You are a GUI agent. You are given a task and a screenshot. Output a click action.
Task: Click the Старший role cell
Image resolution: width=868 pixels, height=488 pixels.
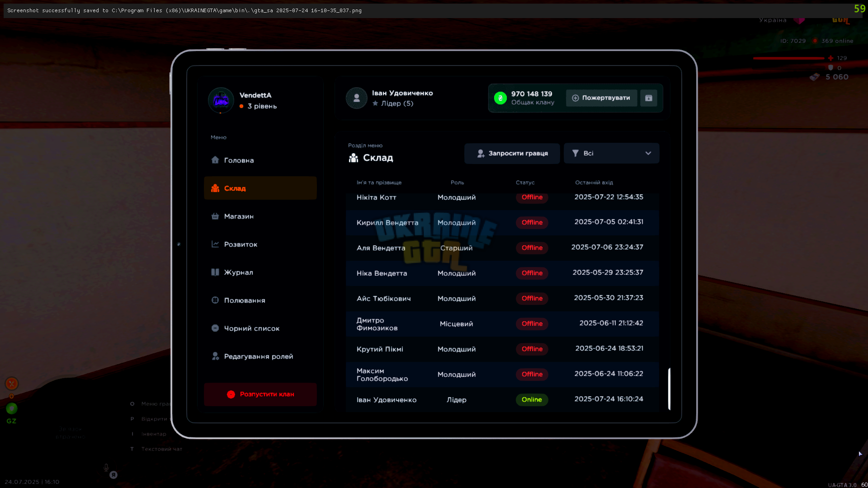456,248
